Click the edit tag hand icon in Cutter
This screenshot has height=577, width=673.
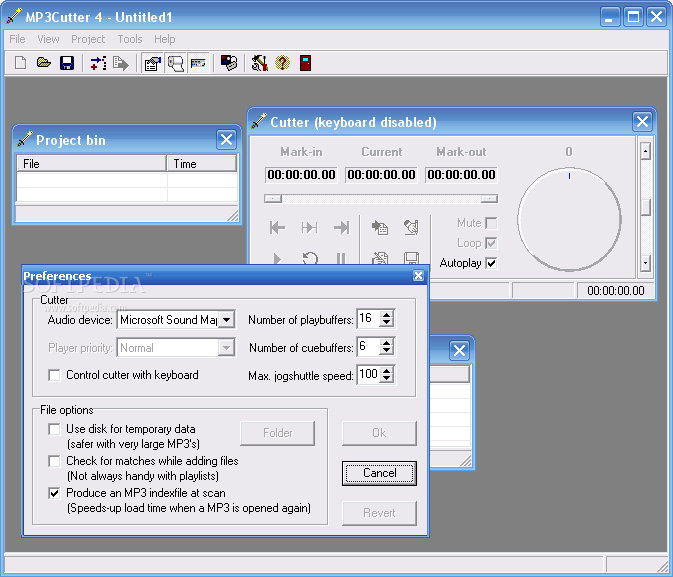pos(411,227)
